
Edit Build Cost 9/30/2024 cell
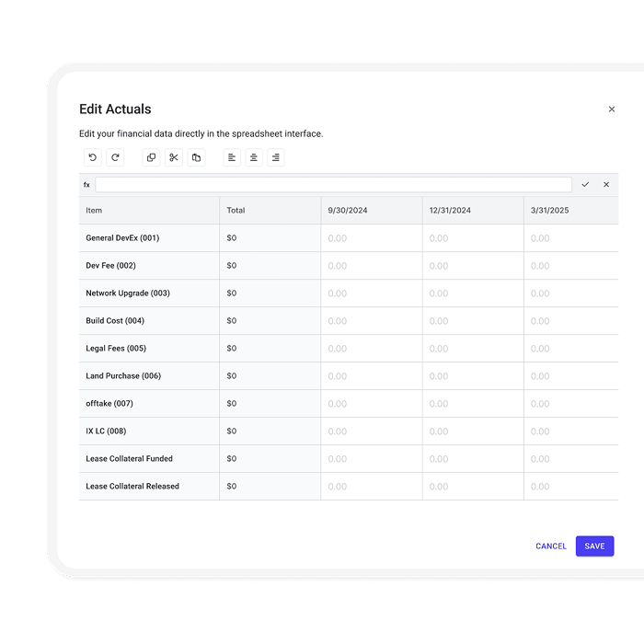pos(372,321)
